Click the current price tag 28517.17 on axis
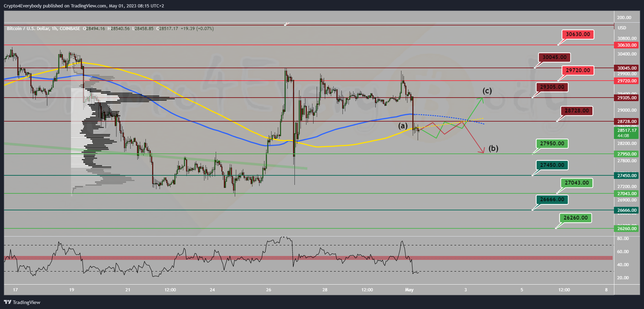Screen dimensions: 644x309 pos(627,133)
